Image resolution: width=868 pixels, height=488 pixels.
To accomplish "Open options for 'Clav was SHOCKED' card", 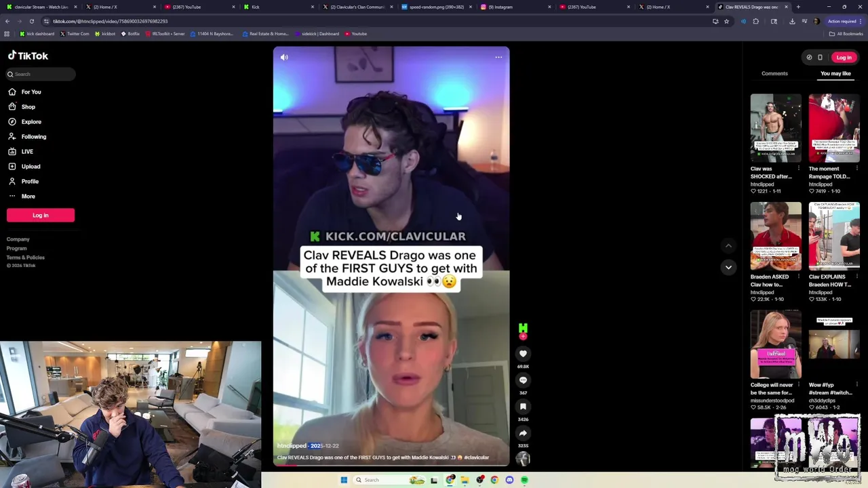I will point(799,169).
